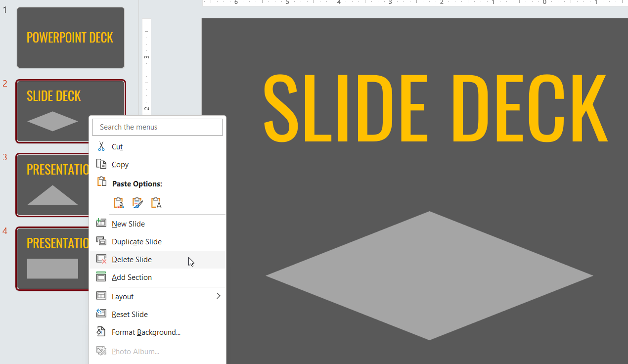Choose the Keep Text Only paste icon
Image resolution: width=628 pixels, height=364 pixels.
pos(156,202)
